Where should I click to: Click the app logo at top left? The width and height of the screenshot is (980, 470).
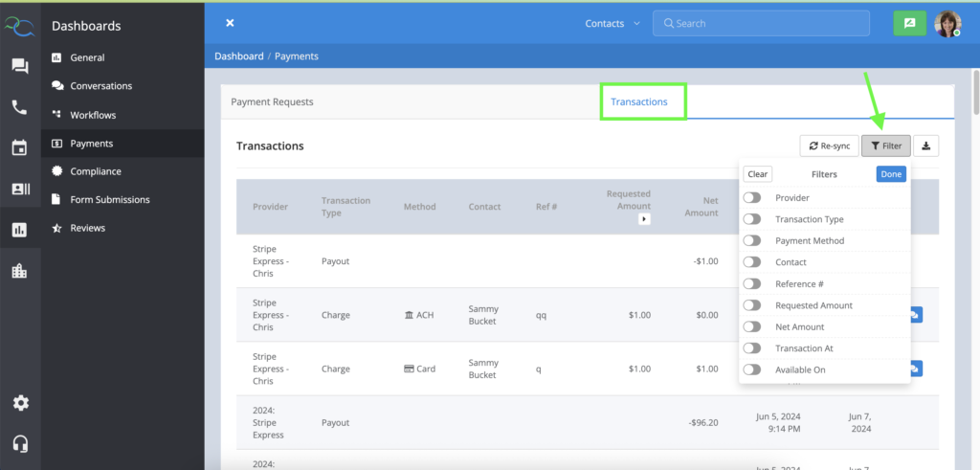coord(20,26)
